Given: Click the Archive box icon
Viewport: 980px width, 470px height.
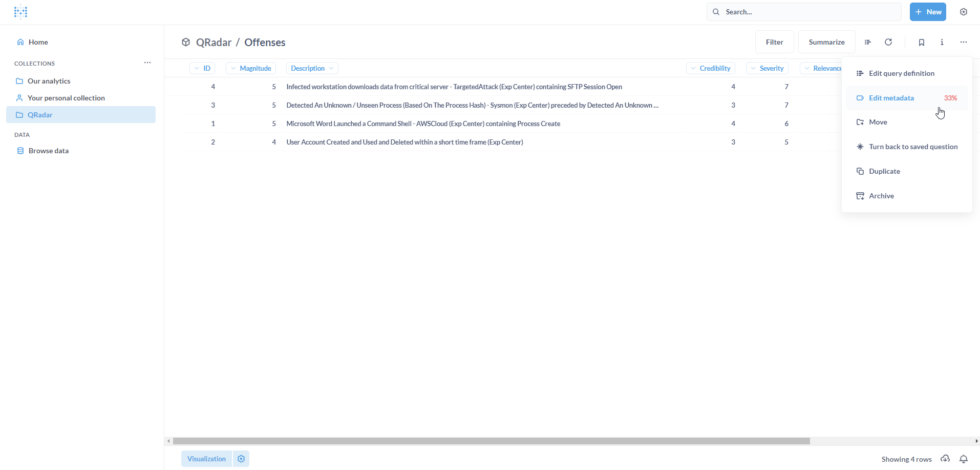Looking at the screenshot, I should coord(860,196).
